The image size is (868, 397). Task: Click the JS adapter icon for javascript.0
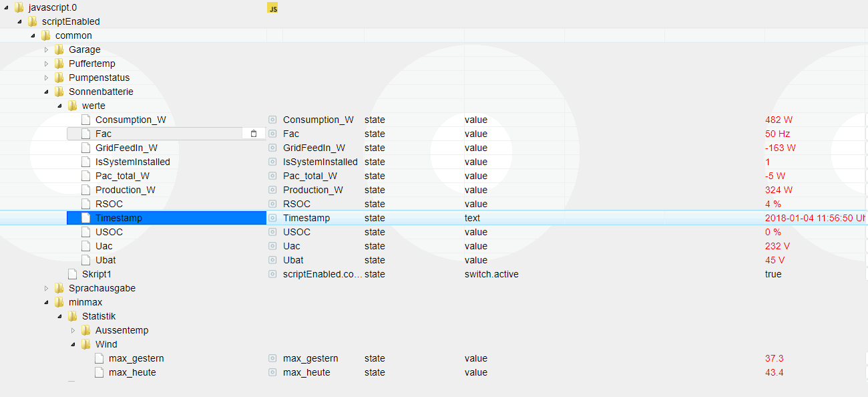click(272, 7)
